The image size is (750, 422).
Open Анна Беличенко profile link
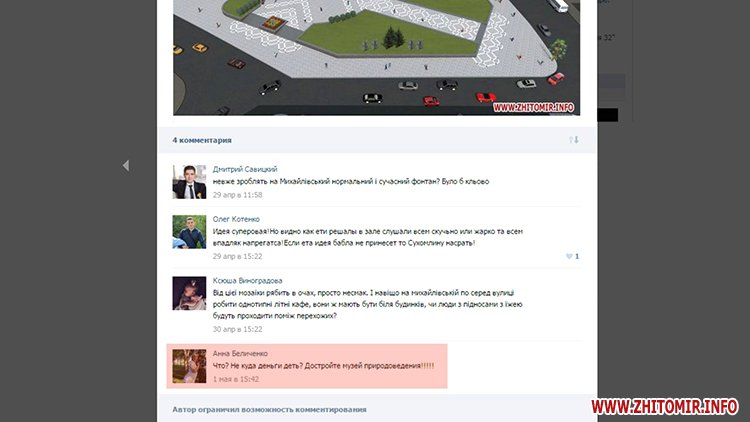(240, 354)
